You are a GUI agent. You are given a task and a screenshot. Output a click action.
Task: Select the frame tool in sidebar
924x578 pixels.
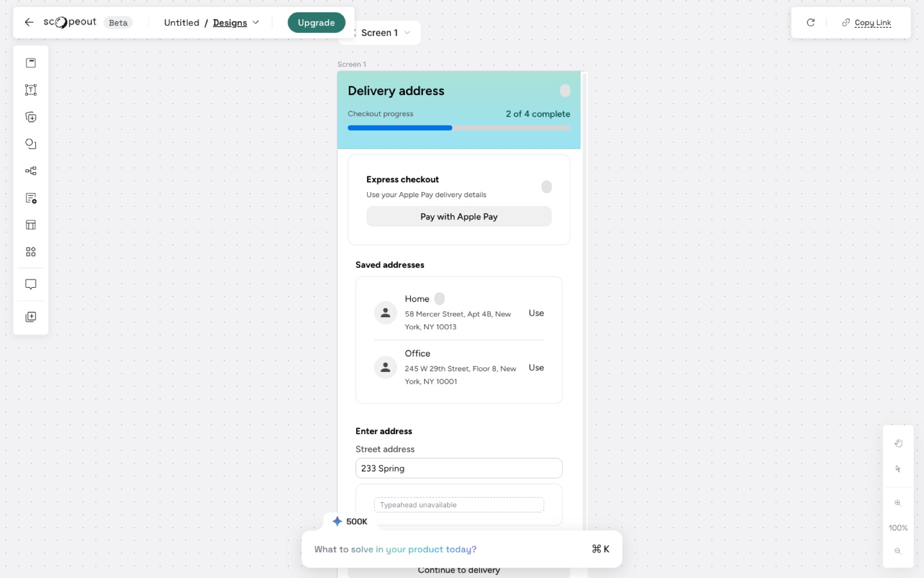(31, 63)
